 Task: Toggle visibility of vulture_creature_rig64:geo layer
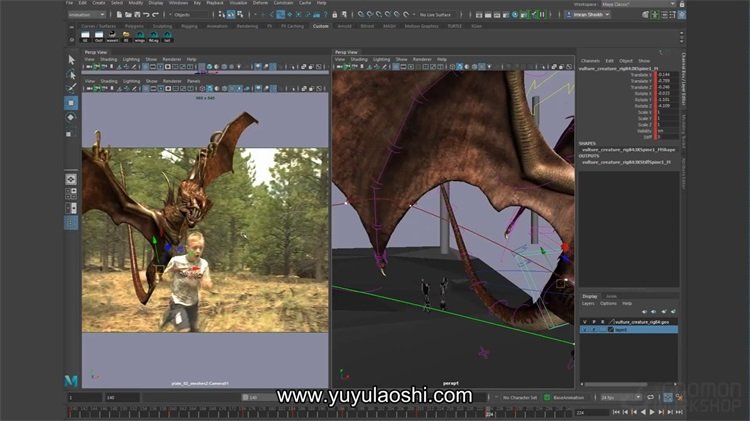pos(585,322)
